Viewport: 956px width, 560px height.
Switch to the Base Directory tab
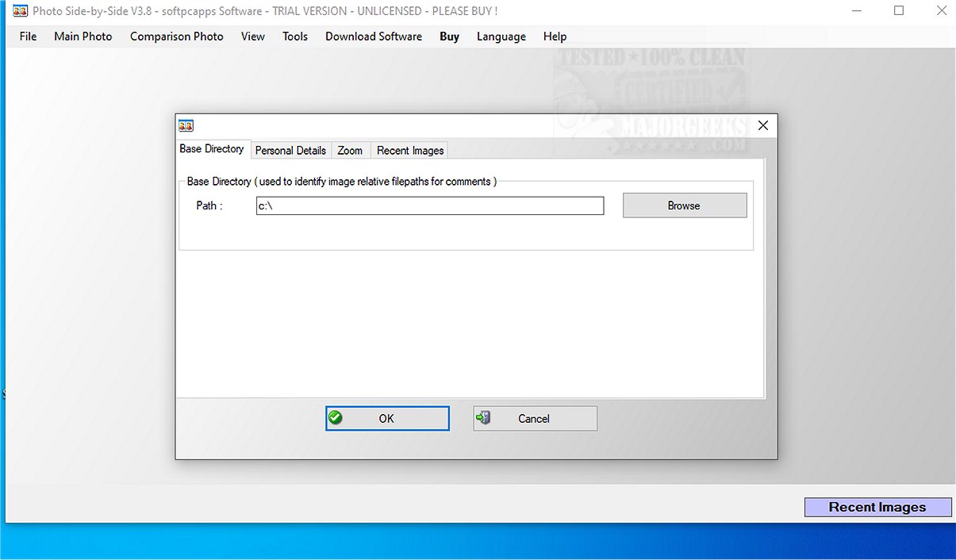[212, 149]
